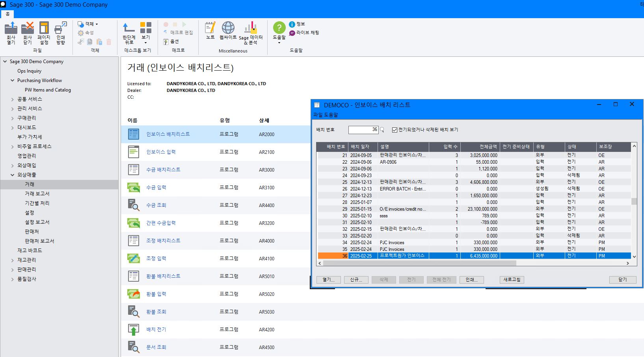Image resolution: width=644 pixels, height=357 pixels.
Task: Select 기간별 처리 tree item
Action: (x=37, y=203)
